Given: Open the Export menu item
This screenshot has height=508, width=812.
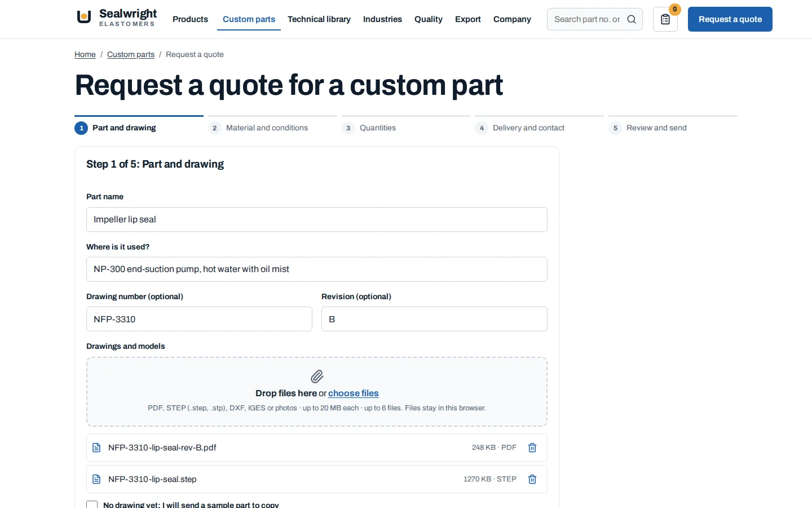Looking at the screenshot, I should (468, 19).
